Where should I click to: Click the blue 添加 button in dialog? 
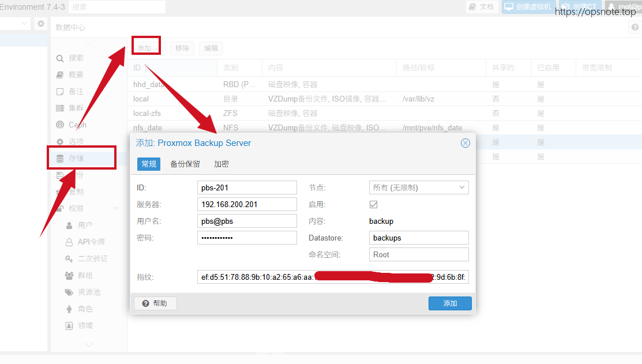[450, 303]
